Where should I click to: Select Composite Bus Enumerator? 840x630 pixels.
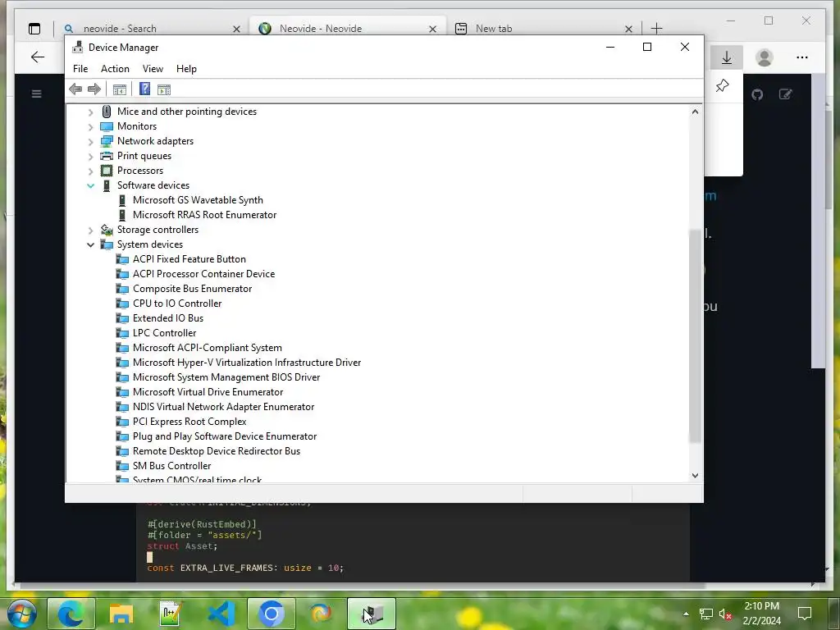[x=192, y=289]
